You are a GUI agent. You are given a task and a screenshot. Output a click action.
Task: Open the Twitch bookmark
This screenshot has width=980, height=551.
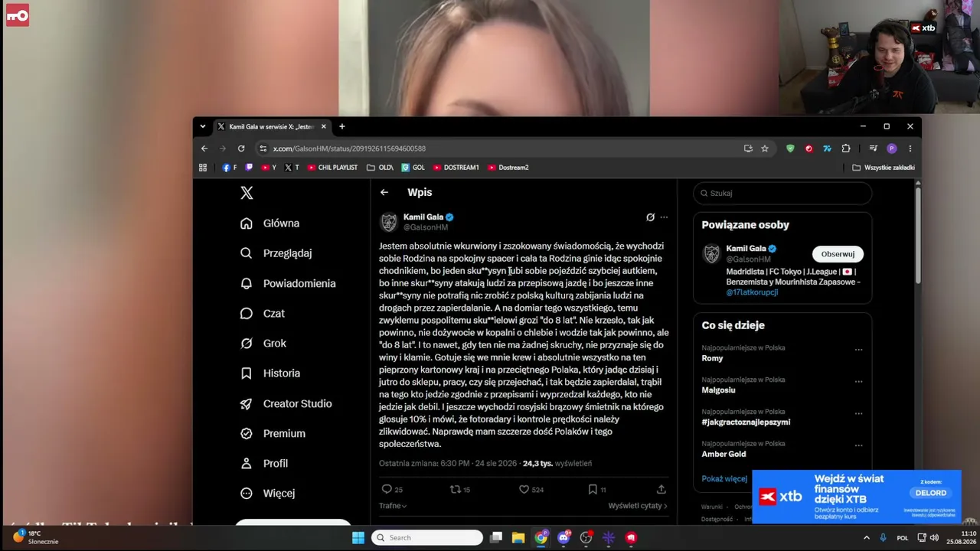[249, 168]
